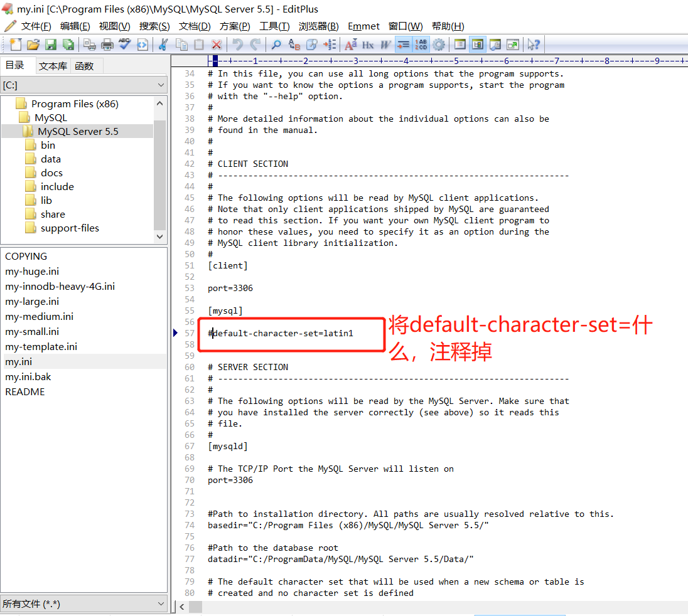Viewport: 688px width, 616px height.
Task: Run the ABC spell check tool
Action: (125, 45)
